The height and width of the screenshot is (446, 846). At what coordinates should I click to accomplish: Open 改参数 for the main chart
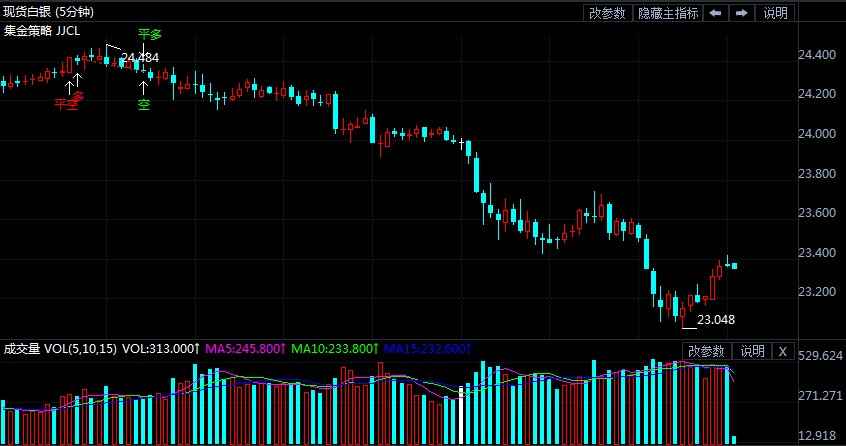tap(607, 13)
